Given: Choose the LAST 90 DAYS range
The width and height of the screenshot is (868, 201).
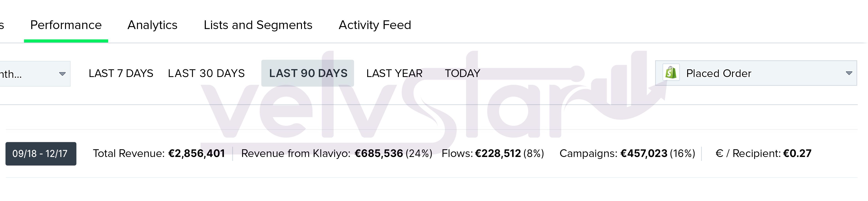Looking at the screenshot, I should coord(308,73).
